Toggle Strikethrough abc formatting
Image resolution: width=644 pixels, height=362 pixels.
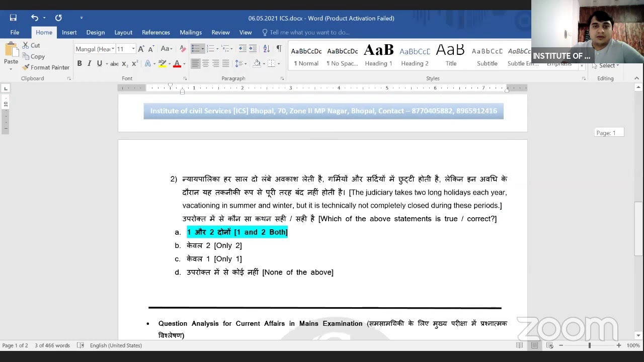coord(114,63)
